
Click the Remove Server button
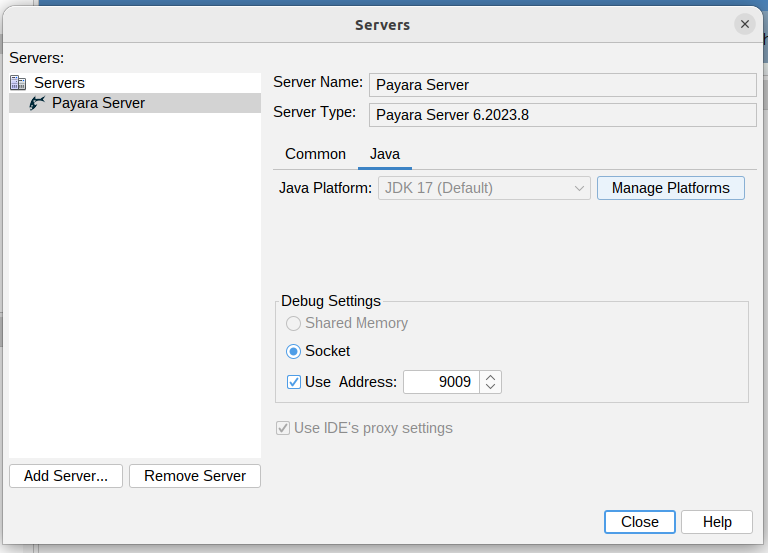click(195, 476)
